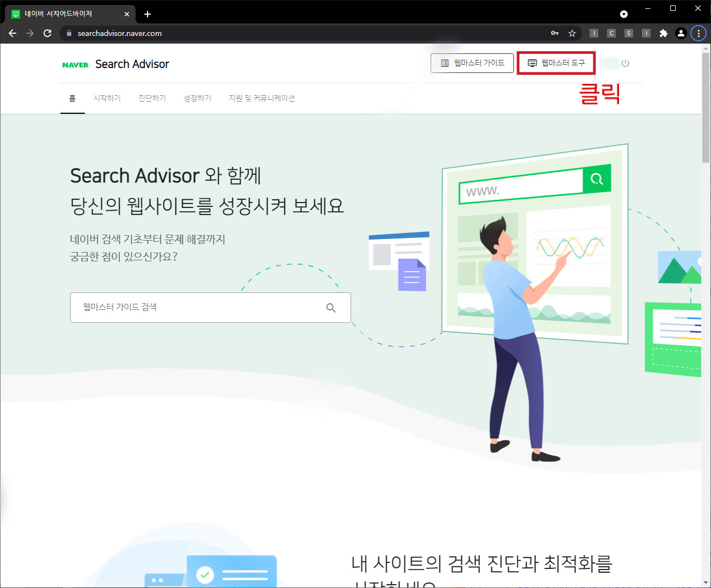The image size is (711, 588).
Task: Open Chrome profile avatar icon
Action: [x=681, y=33]
